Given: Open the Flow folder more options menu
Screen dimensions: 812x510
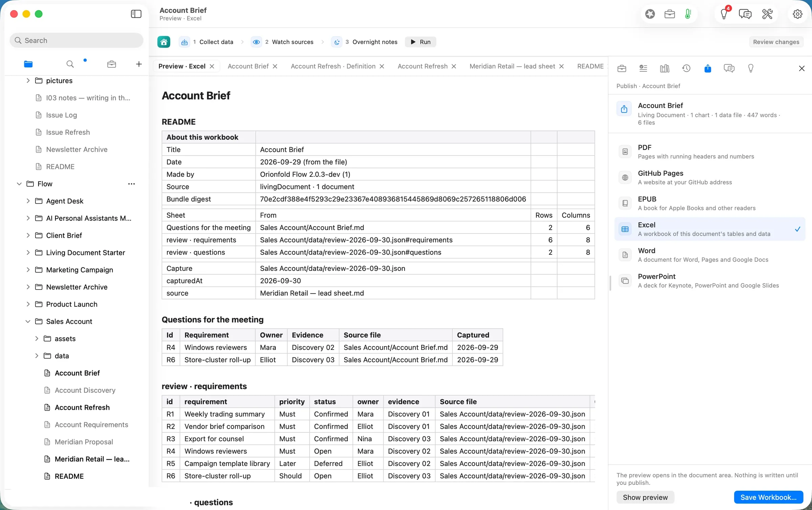Looking at the screenshot, I should click(x=131, y=184).
